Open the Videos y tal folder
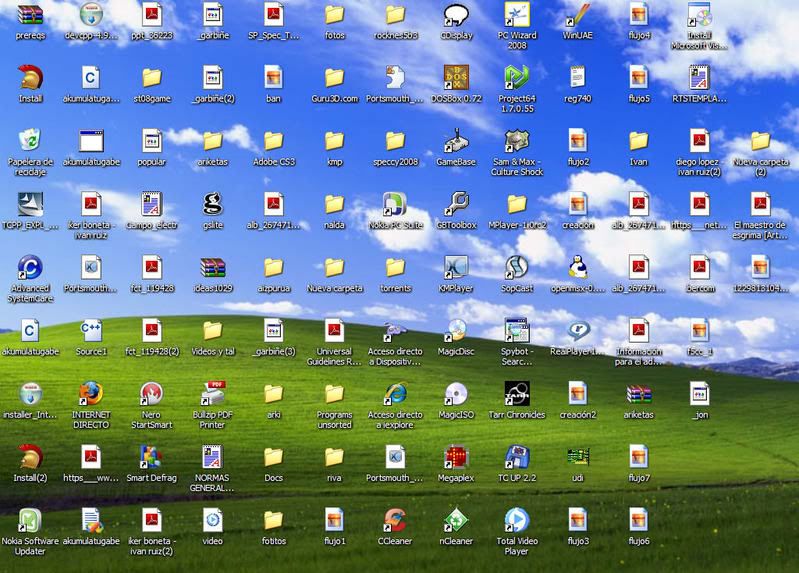 coord(212,330)
